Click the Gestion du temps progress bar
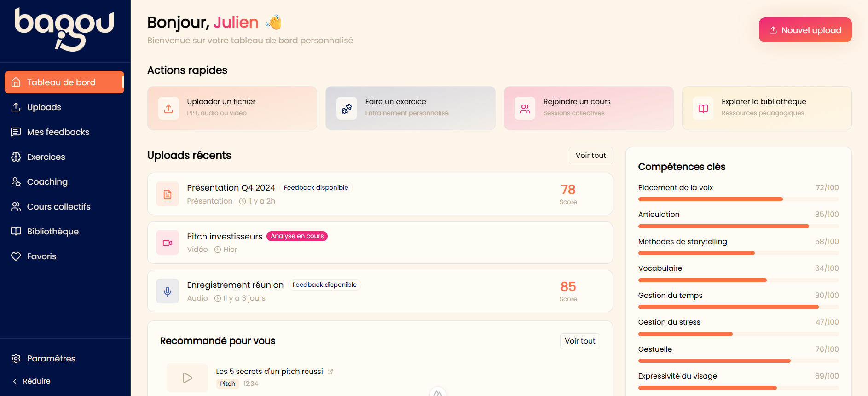This screenshot has height=396, width=868. 738,307
